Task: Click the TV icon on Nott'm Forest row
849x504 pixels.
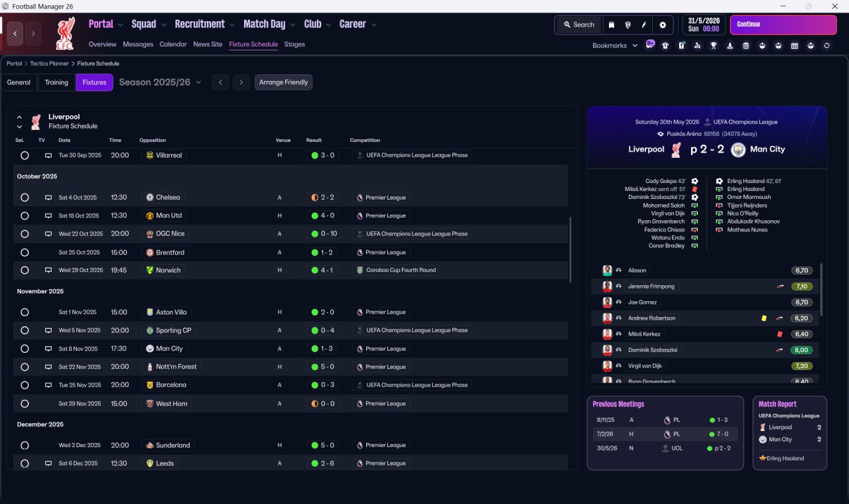Action: 48,367
